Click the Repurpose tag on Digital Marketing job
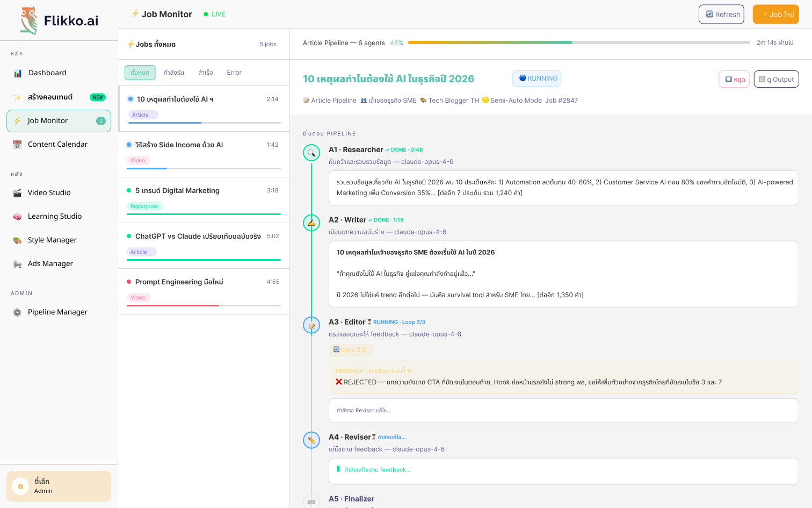This screenshot has width=812, height=508. coord(144,206)
